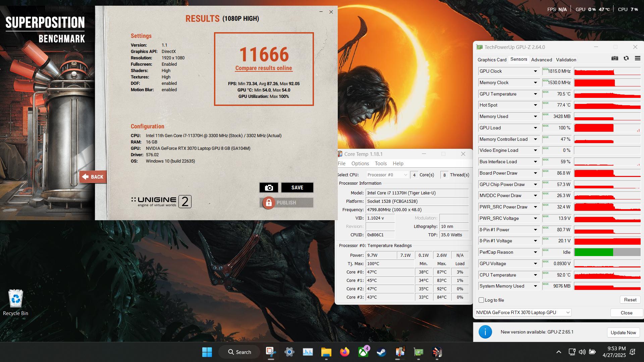The height and width of the screenshot is (362, 644).
Task: Click the PerfCap Reason green status bar
Action: pyautogui.click(x=594, y=252)
